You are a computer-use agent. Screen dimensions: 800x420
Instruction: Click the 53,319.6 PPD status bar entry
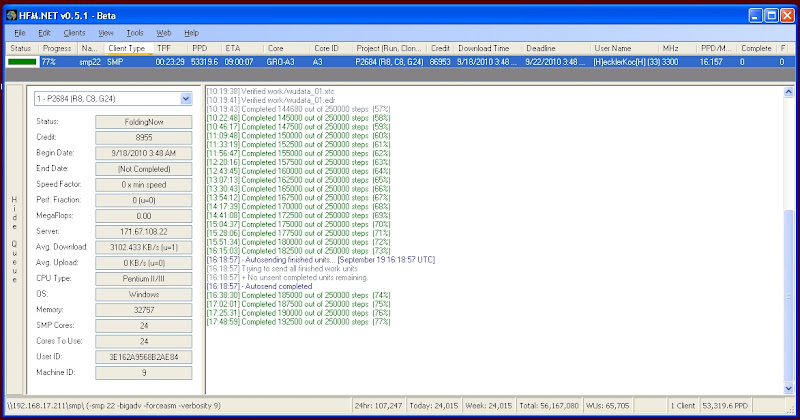pos(725,406)
